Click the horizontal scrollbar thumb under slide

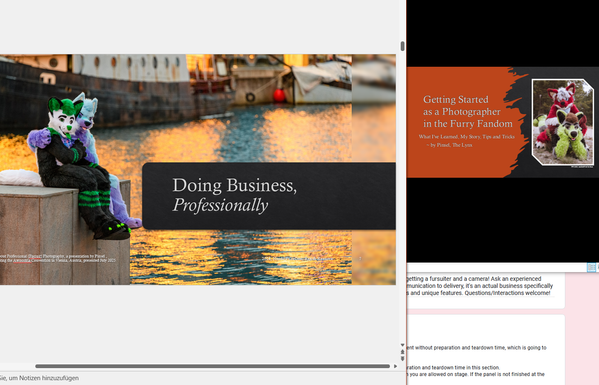click(212, 366)
